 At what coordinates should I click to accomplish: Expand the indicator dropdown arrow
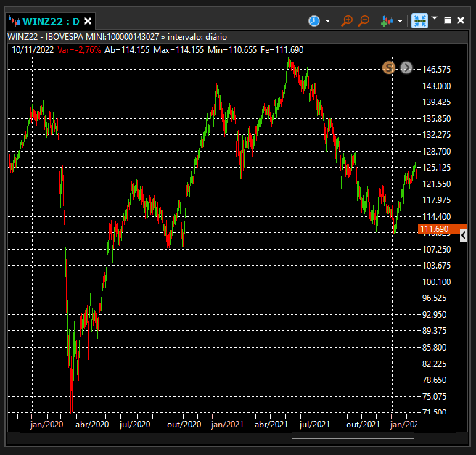coord(400,21)
